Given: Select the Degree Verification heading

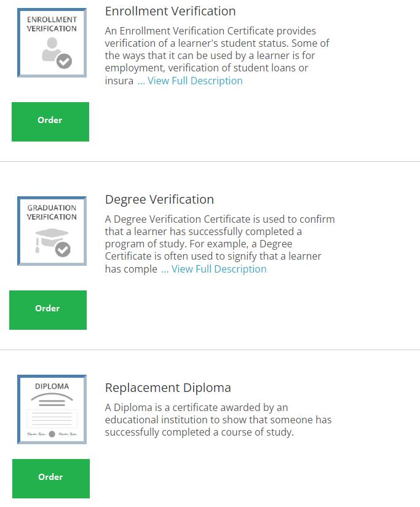Looking at the screenshot, I should 159,199.
